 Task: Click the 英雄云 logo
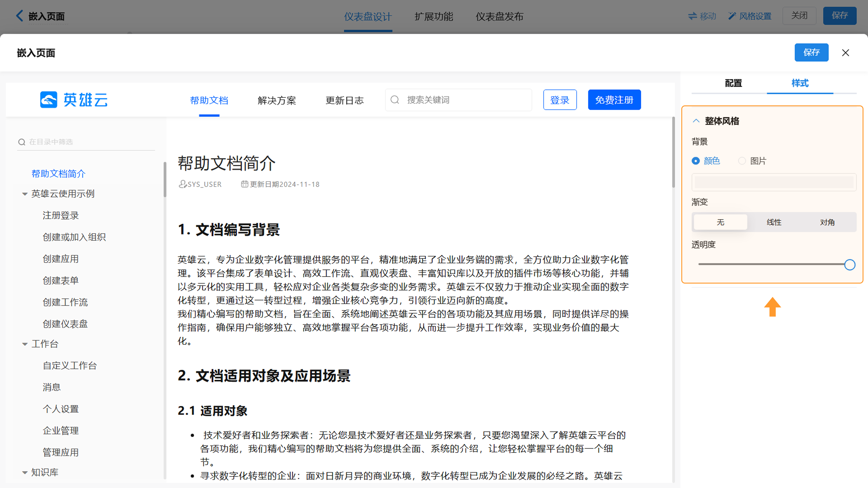(x=74, y=100)
